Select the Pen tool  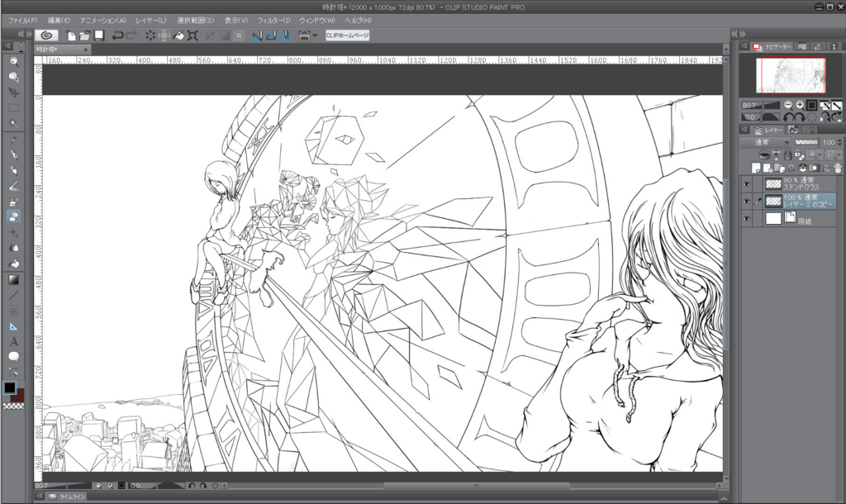coord(13,155)
